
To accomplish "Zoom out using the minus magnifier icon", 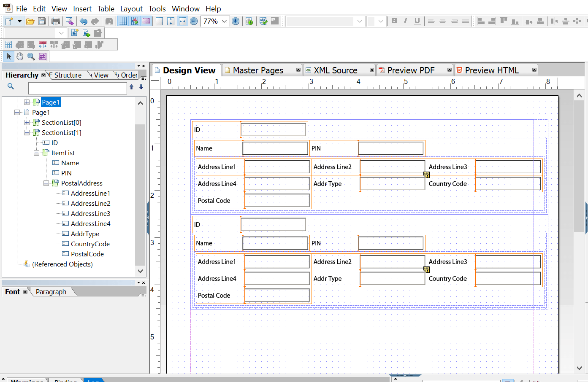I will click(x=194, y=21).
